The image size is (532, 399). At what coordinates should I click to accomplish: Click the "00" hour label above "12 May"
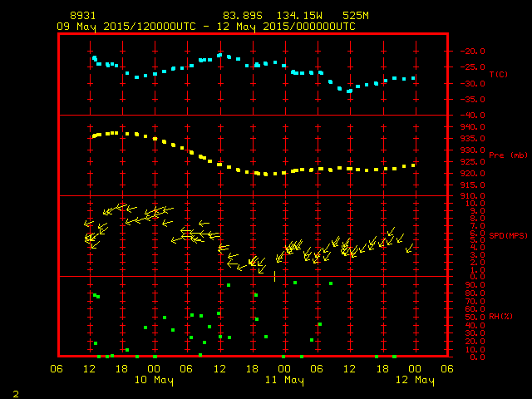point(415,369)
